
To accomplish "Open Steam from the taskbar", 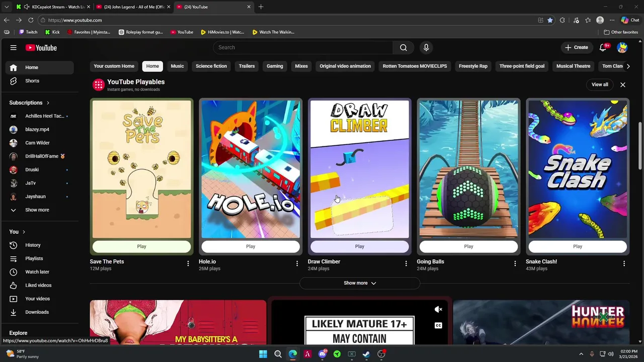I will click(366, 354).
